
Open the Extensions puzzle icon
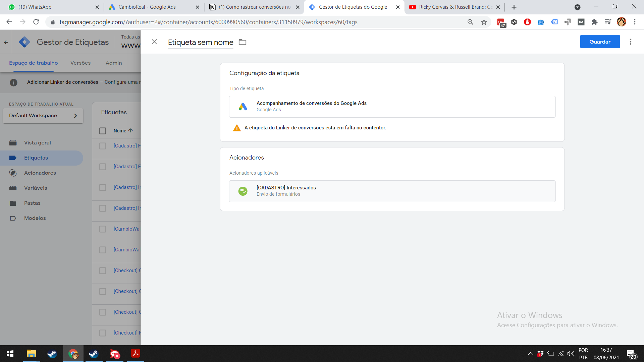click(594, 22)
